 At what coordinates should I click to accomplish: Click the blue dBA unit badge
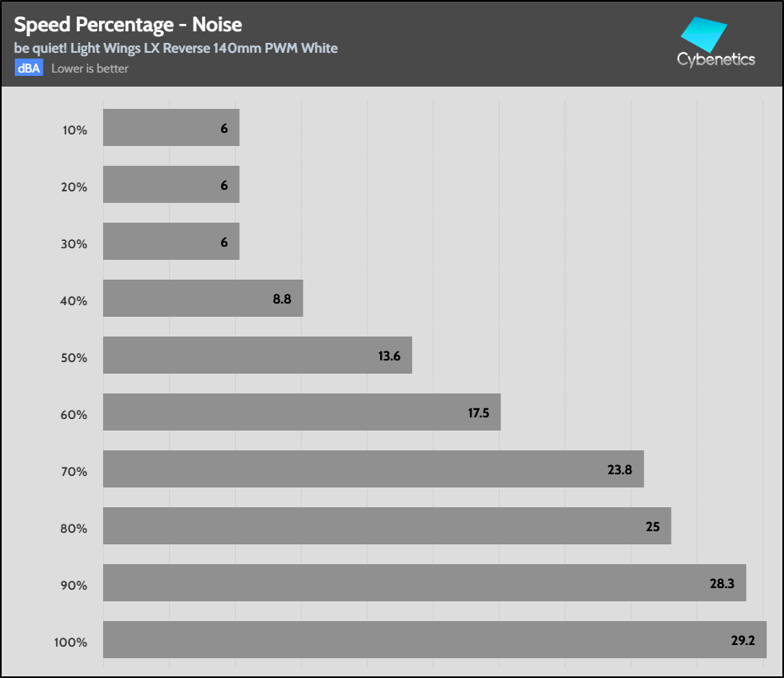tap(28, 68)
